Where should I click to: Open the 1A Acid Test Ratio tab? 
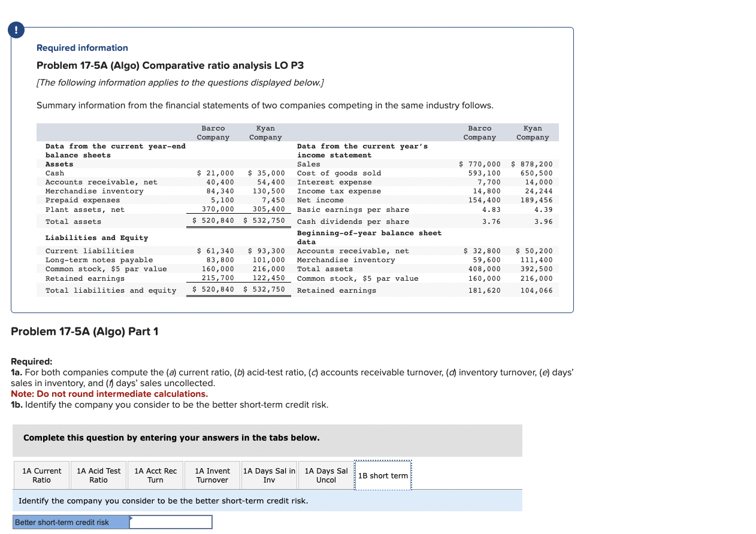(x=98, y=475)
